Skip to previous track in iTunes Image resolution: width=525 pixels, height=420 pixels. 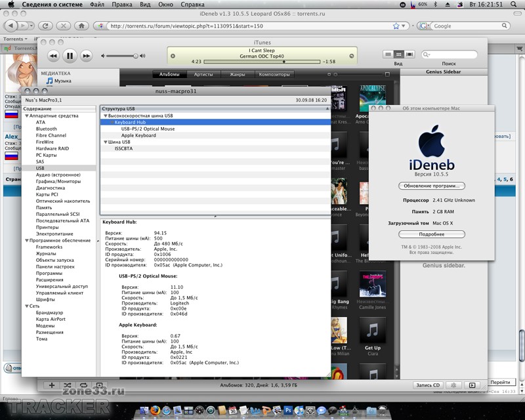[x=53, y=56]
